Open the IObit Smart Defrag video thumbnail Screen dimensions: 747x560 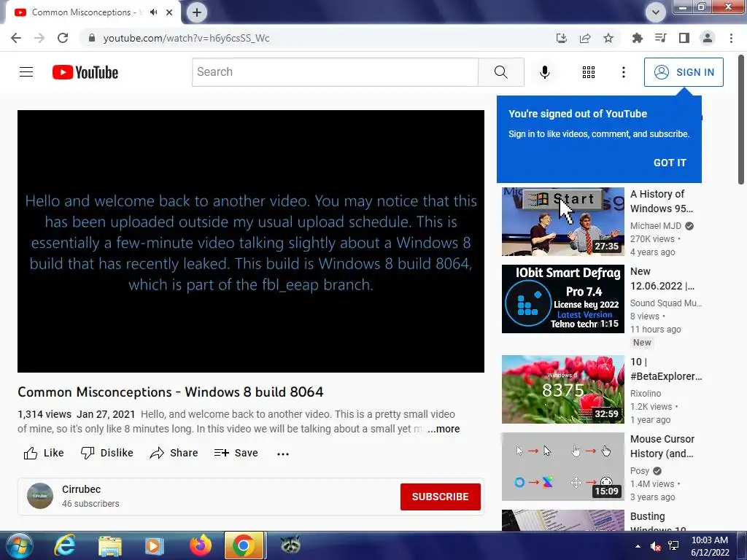click(562, 298)
